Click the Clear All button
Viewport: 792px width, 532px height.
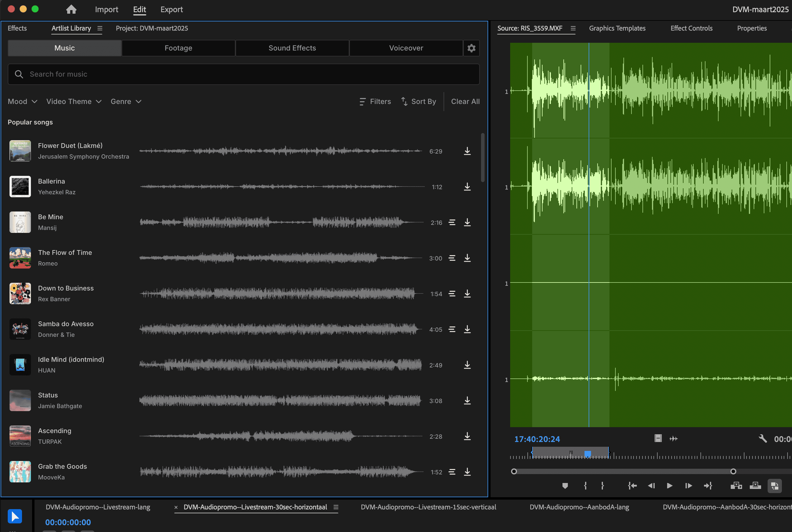[465, 102]
